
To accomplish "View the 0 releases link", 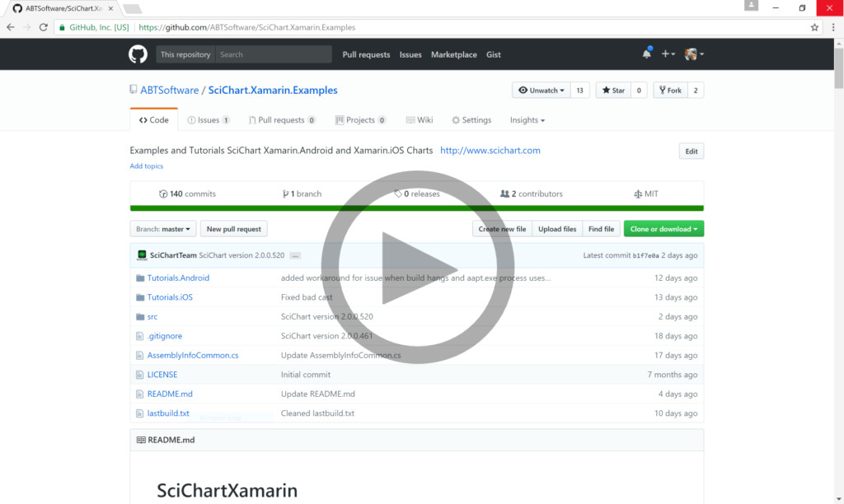I will pos(416,194).
